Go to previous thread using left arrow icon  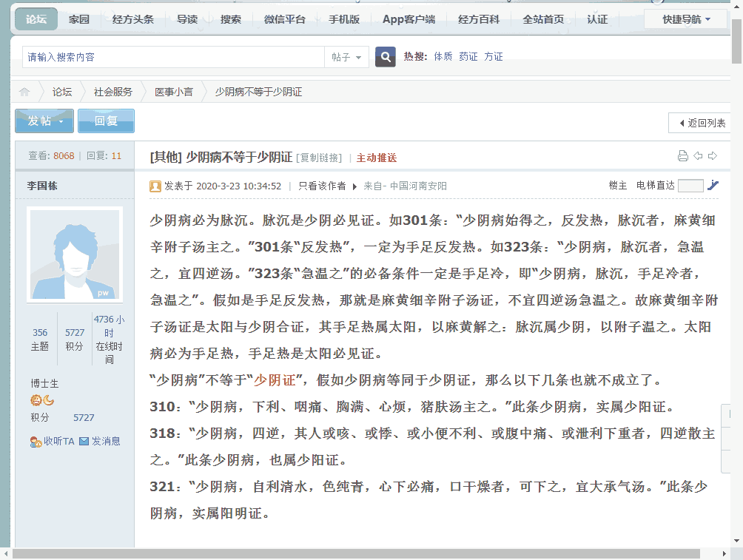(x=698, y=156)
